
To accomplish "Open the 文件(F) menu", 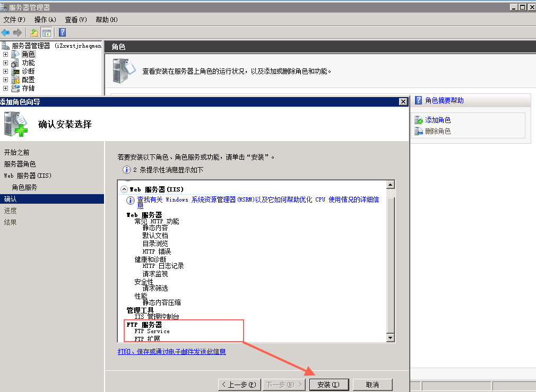I will coord(14,20).
